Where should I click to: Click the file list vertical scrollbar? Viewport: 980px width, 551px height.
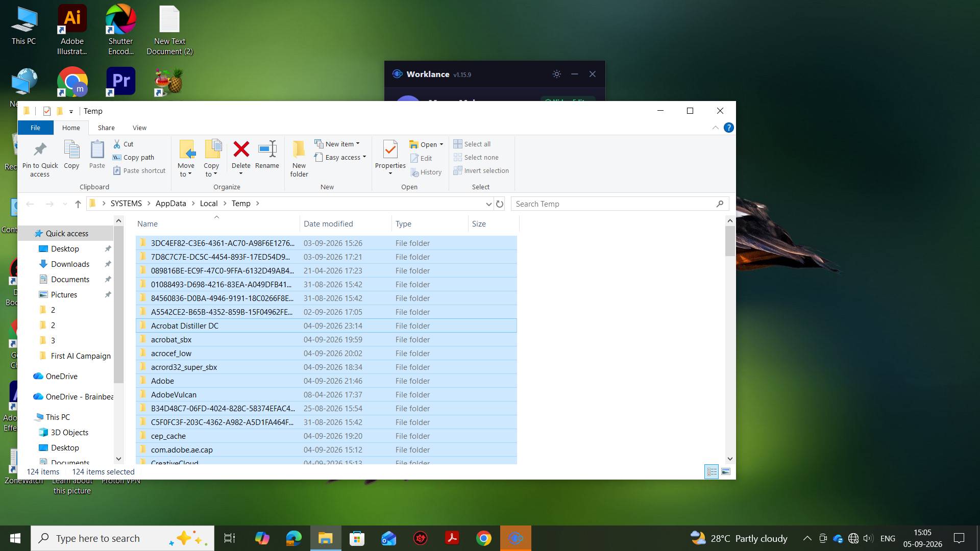click(730, 340)
